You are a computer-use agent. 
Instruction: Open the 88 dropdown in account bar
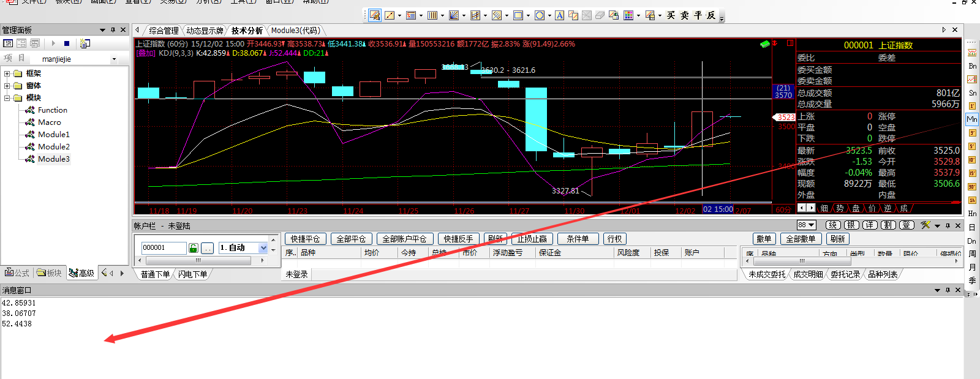806,225
